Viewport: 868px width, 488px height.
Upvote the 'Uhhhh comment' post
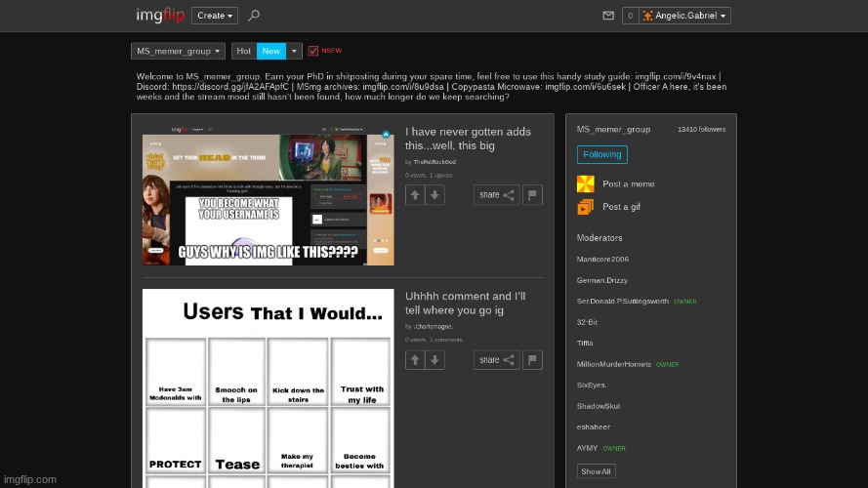[415, 360]
